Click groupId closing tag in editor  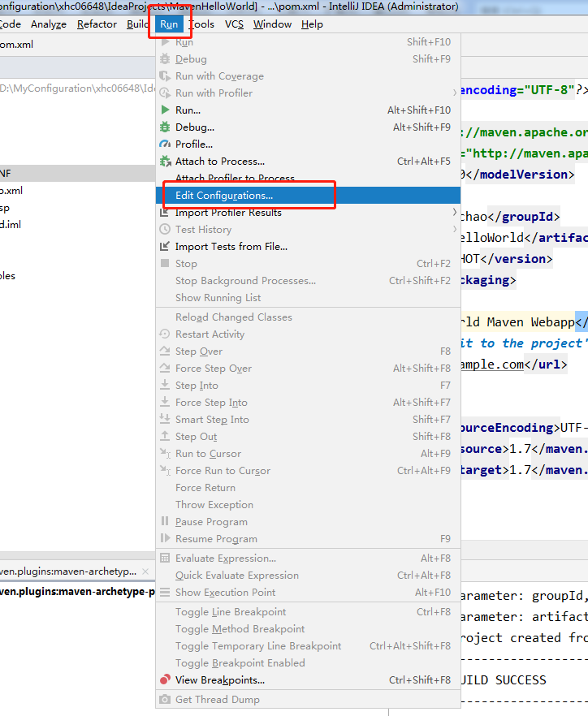[x=524, y=217]
